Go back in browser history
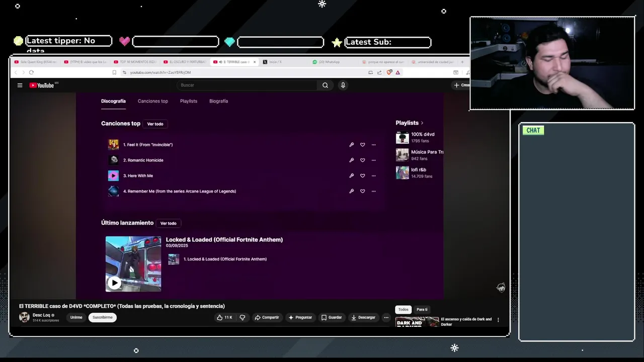Screen dimensions: 644x362 pyautogui.click(x=16, y=72)
